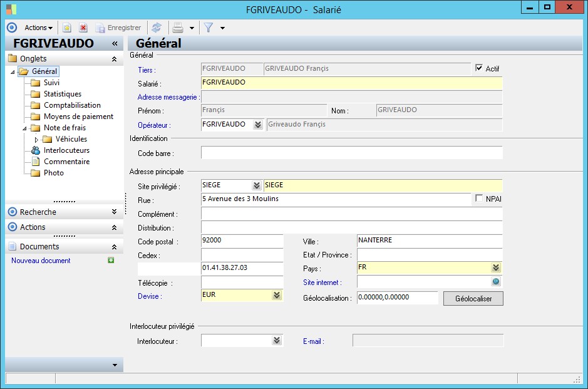Select Statistiques in the Onglets tree
Image resolution: width=588 pixels, height=389 pixels.
click(62, 94)
